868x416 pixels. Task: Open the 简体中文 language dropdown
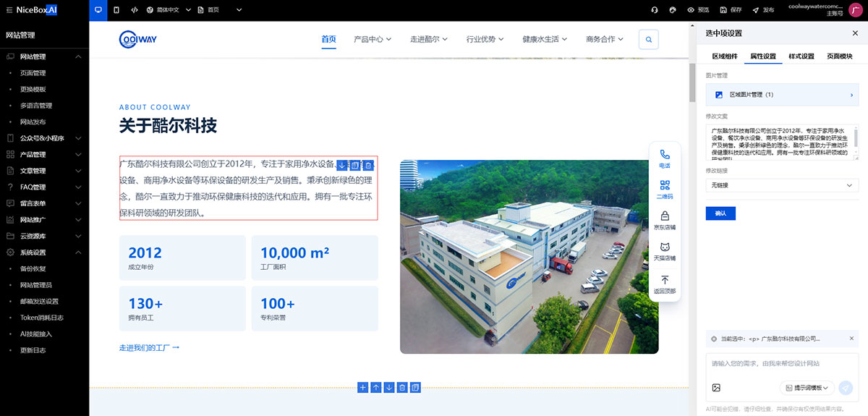click(x=169, y=10)
